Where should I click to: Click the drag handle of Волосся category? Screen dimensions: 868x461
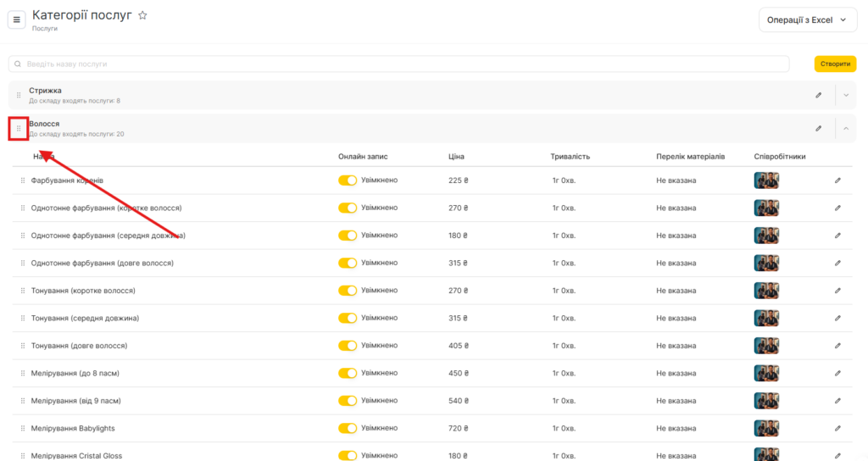[x=19, y=129]
